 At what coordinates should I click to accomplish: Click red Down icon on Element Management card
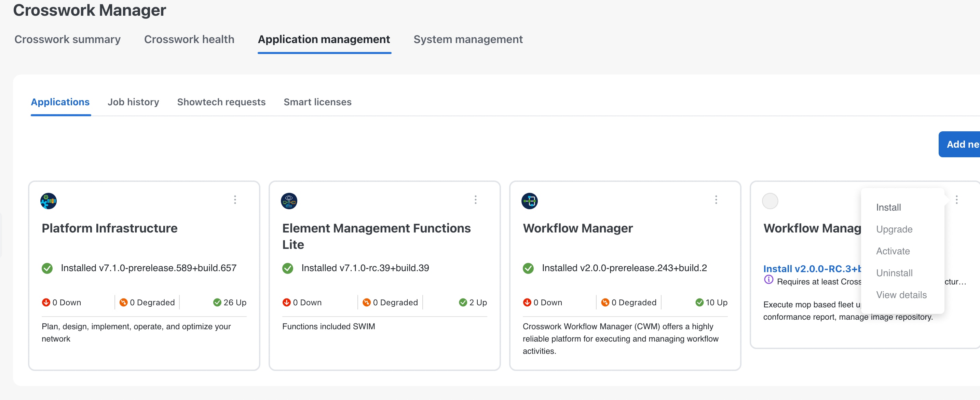[x=286, y=302]
